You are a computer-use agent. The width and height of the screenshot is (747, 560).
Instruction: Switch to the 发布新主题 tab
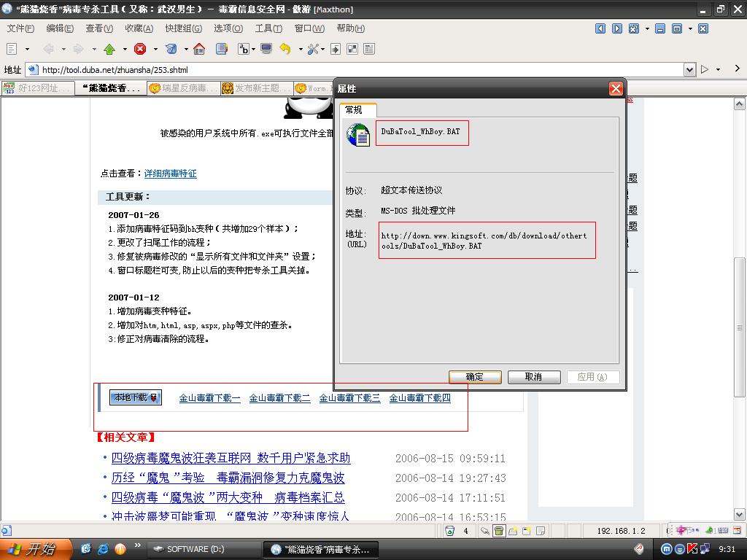(258, 88)
